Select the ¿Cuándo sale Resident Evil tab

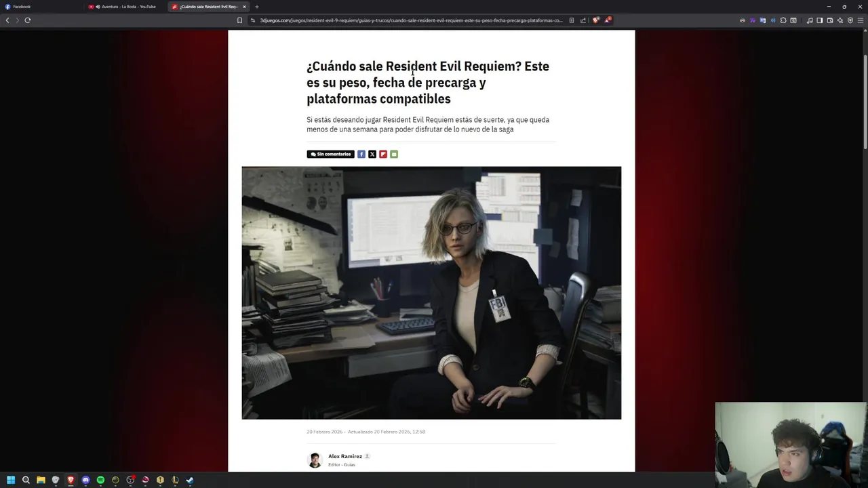tap(208, 7)
